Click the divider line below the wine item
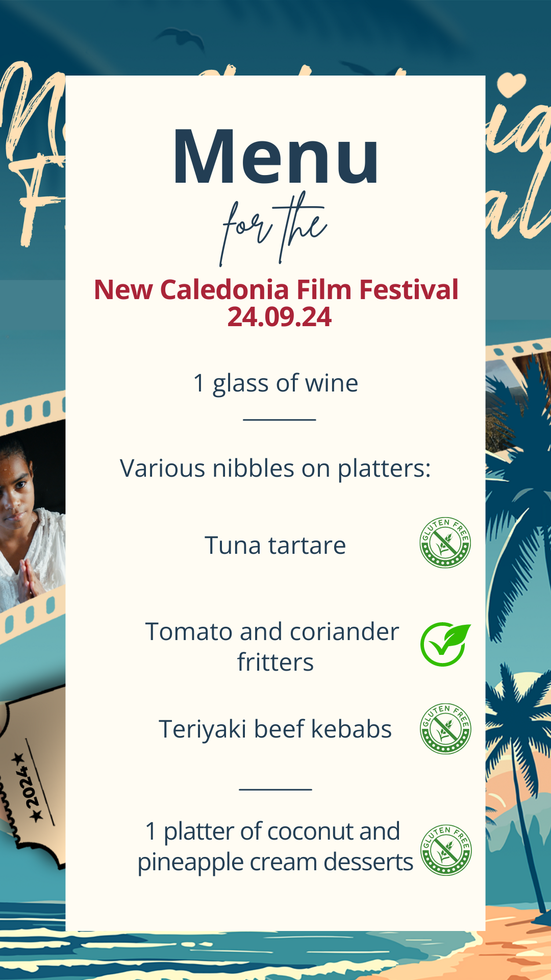 [280, 420]
